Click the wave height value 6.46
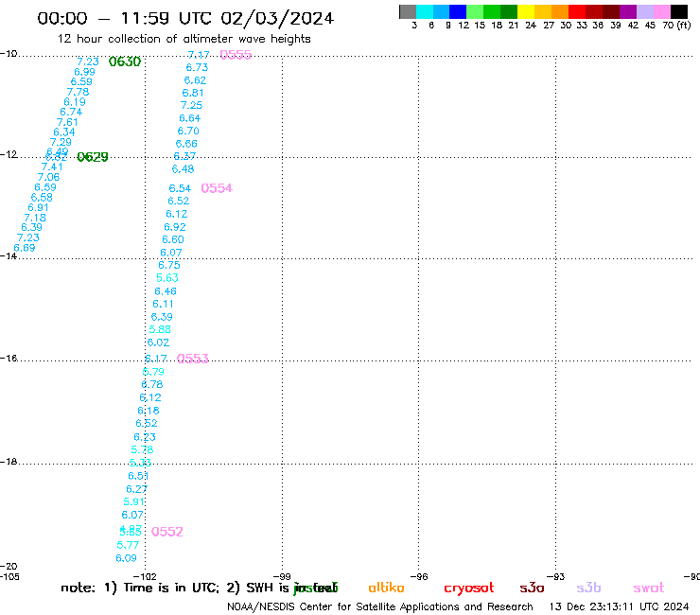Viewport: 700px width, 615px height. tap(166, 291)
